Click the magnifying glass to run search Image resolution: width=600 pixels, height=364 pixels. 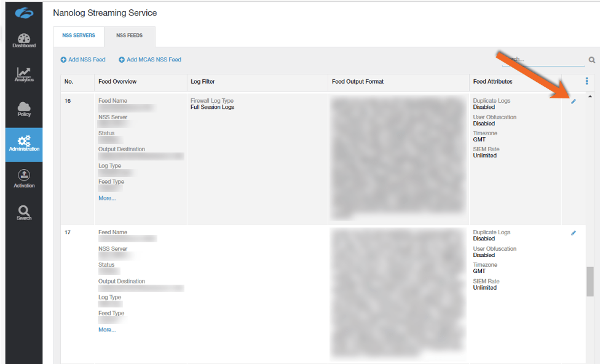(591, 60)
